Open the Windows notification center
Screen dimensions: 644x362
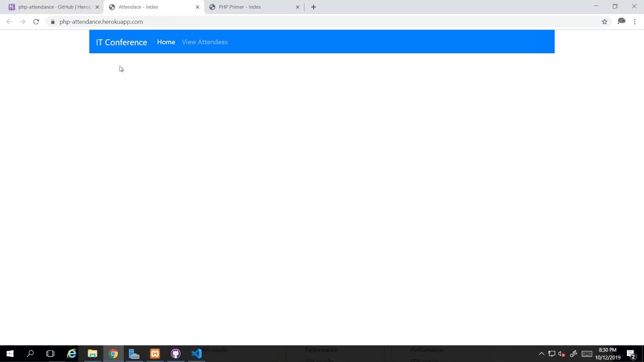click(631, 354)
